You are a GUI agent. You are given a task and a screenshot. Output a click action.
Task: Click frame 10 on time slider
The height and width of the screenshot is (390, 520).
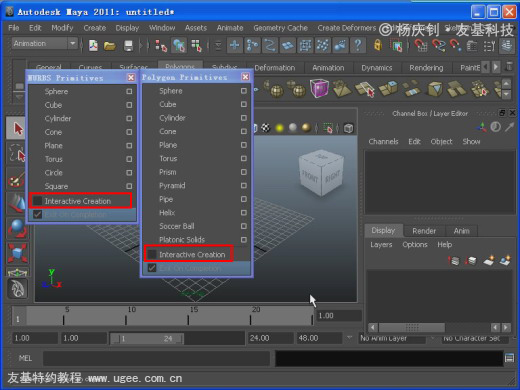point(126,316)
